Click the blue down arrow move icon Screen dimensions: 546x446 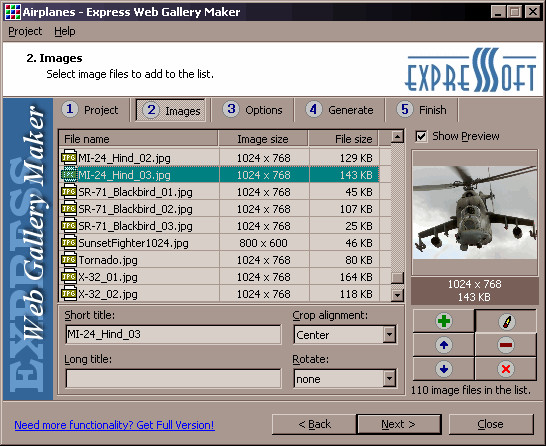(x=444, y=369)
